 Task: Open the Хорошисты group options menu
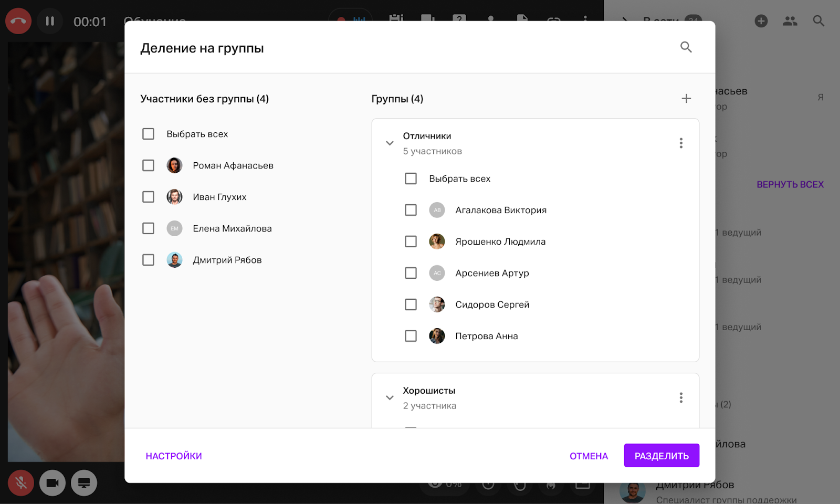(681, 398)
